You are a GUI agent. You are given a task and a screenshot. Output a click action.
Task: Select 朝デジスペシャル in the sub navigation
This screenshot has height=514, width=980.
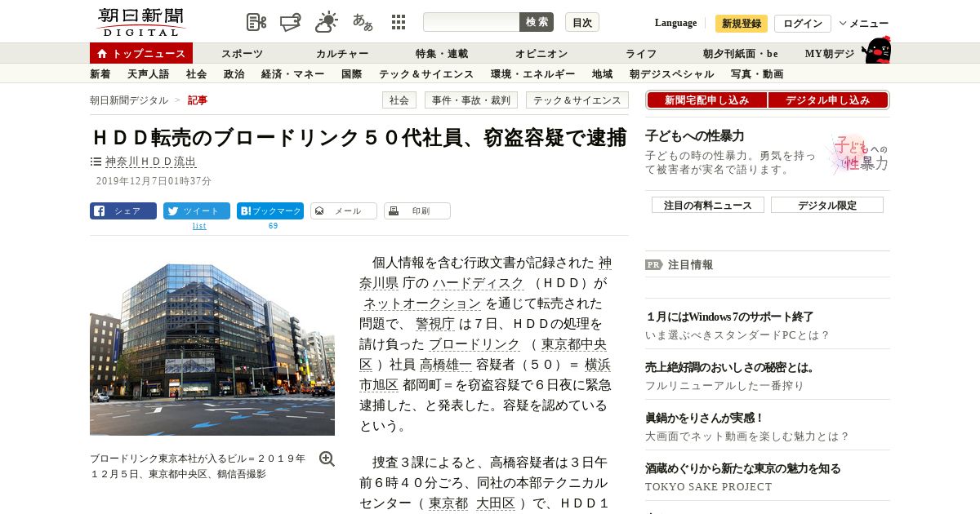[x=671, y=74]
